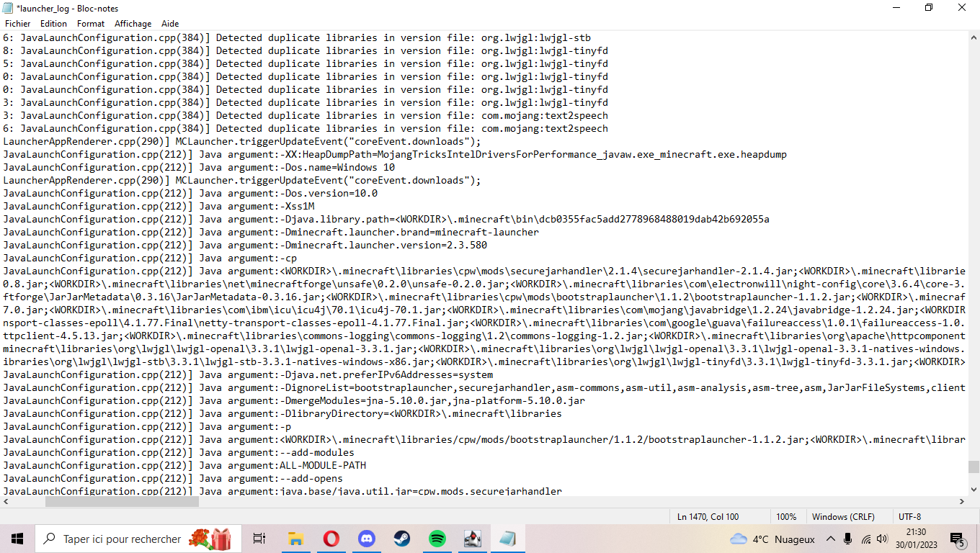Show hidden system tray icons

[x=831, y=539]
